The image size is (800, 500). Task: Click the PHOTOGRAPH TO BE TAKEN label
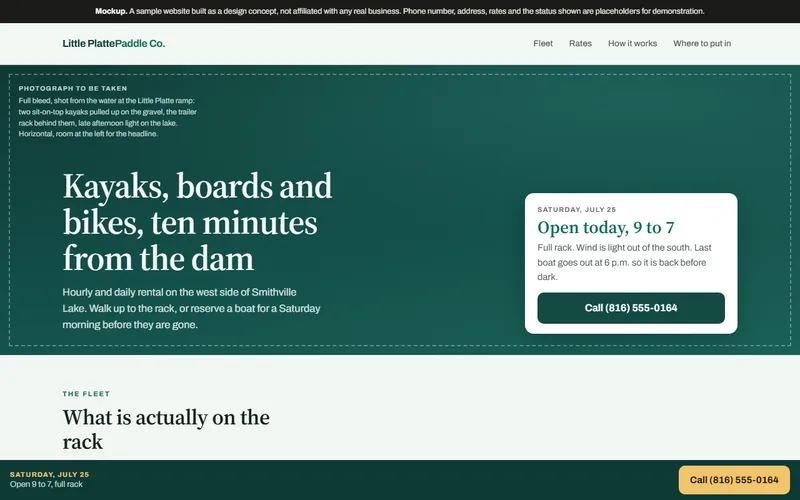73,88
